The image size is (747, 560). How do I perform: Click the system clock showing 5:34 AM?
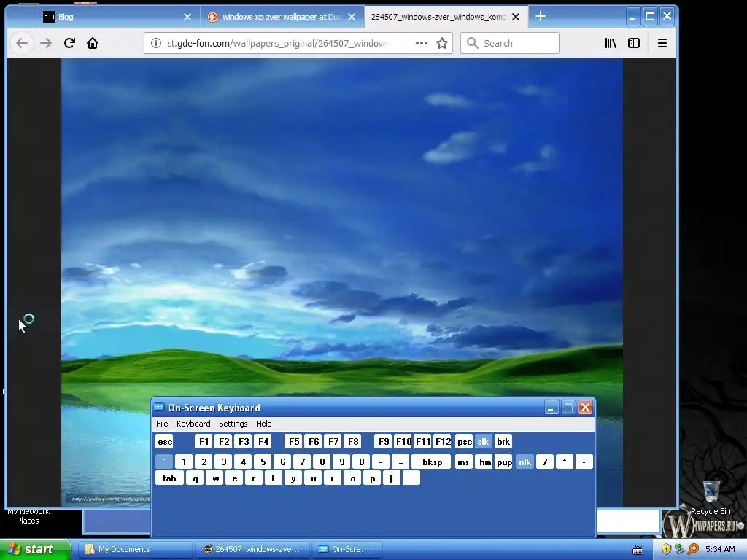tap(720, 549)
